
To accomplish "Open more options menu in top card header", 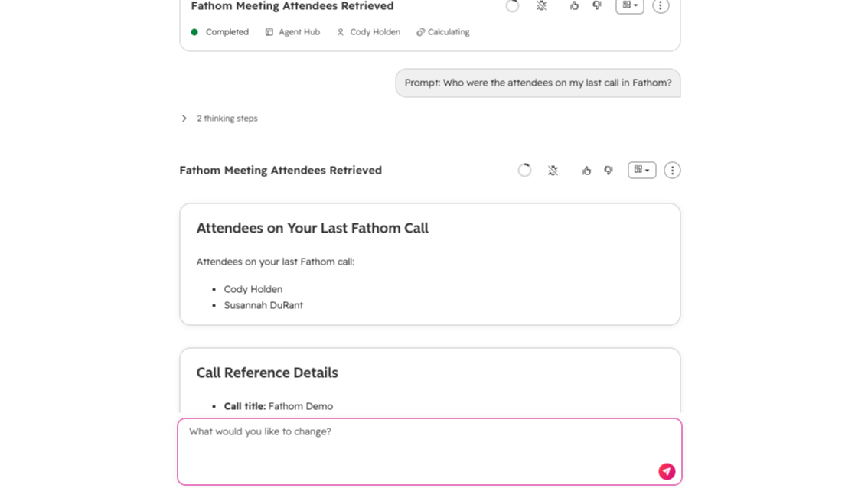I will coord(661,5).
